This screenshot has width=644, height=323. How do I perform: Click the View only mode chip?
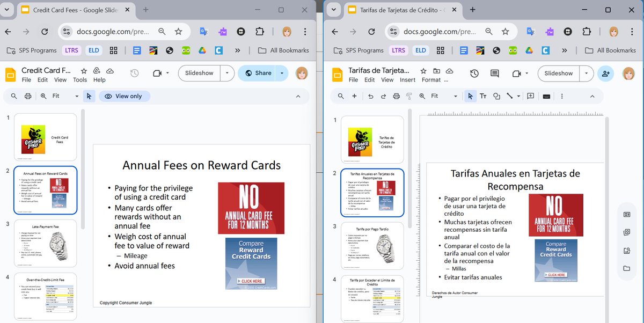tap(124, 96)
